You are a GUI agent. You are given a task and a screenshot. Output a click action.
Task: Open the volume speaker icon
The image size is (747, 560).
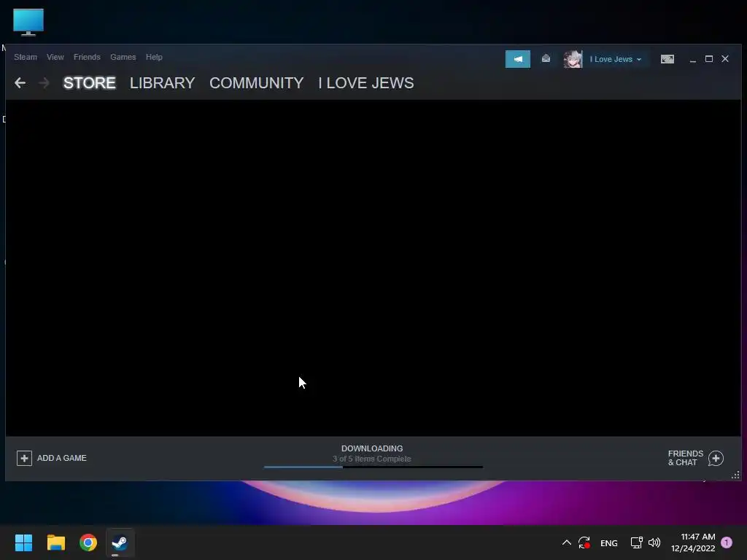click(x=654, y=542)
